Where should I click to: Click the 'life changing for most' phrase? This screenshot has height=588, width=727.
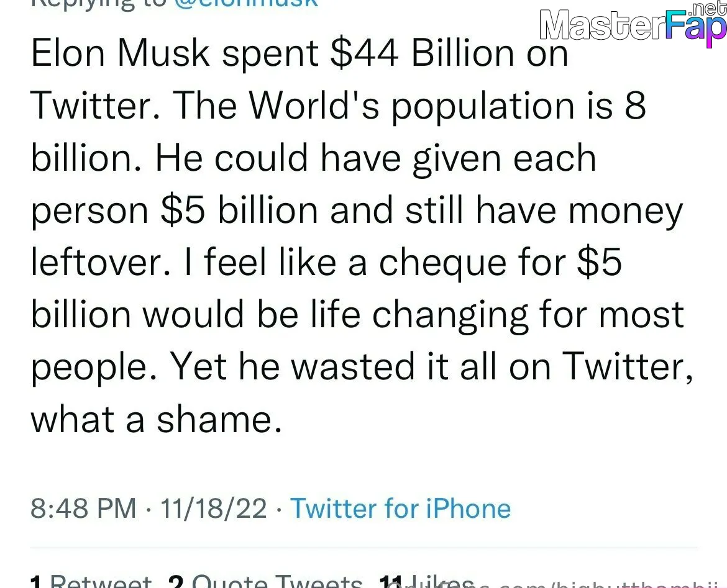pyautogui.click(x=497, y=315)
